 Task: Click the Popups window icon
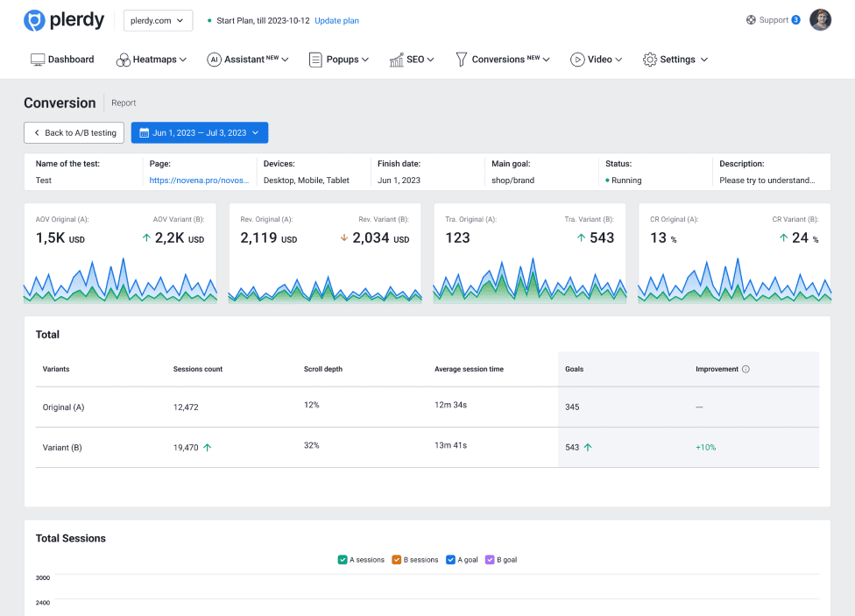point(315,60)
